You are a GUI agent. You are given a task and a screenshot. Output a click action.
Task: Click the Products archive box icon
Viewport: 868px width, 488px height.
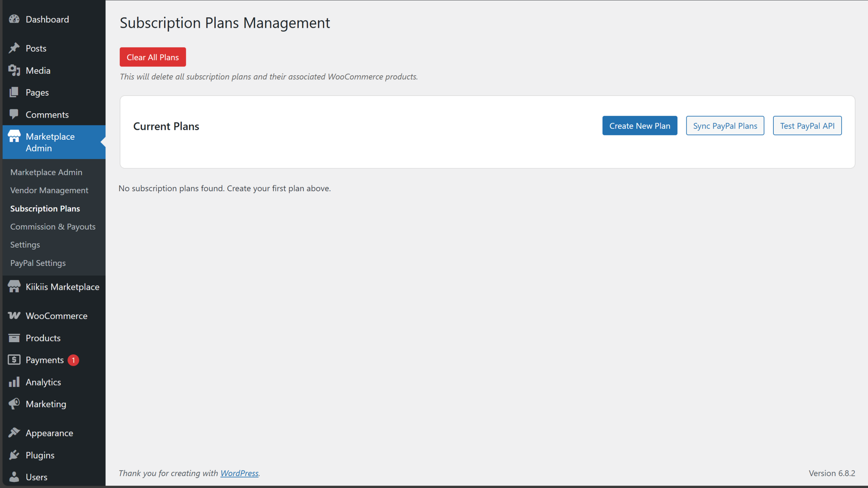coord(14,338)
